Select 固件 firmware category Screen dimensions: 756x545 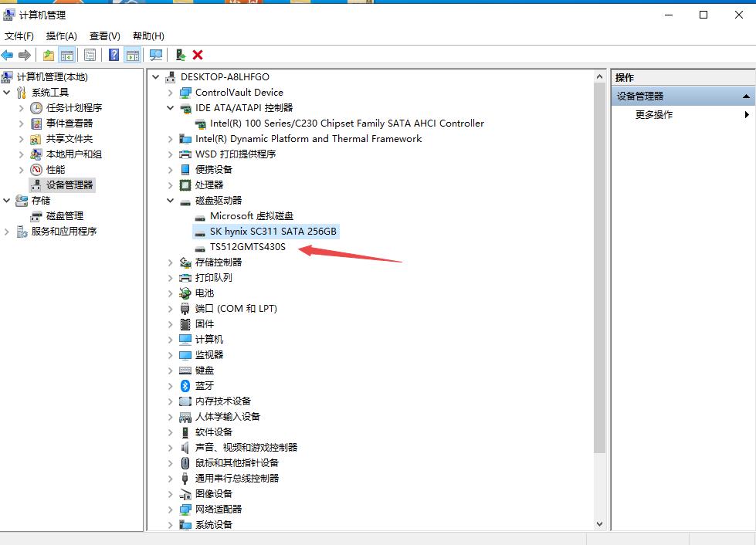pos(205,323)
